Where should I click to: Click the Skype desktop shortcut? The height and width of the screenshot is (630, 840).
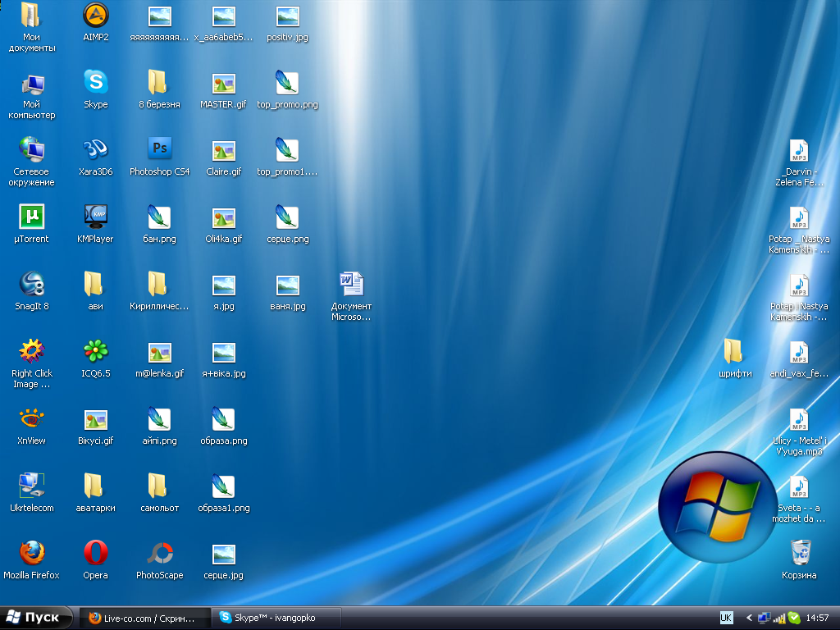coord(95,82)
